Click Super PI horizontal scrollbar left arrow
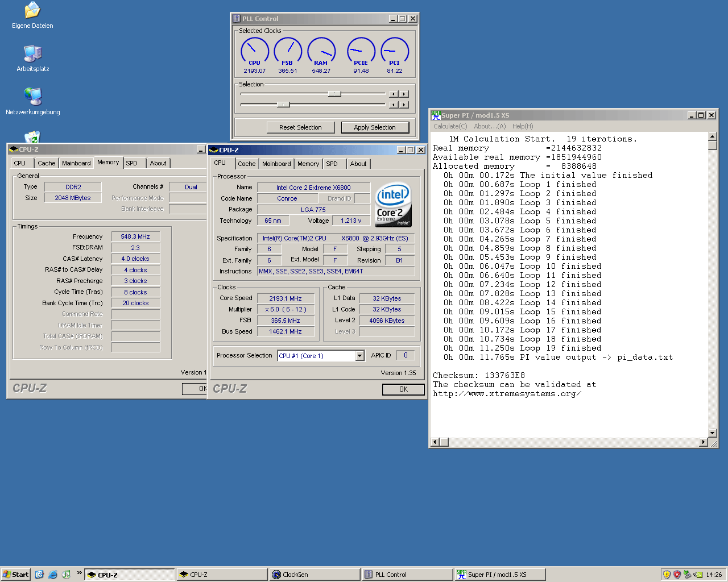The width and height of the screenshot is (728, 582). [x=435, y=442]
